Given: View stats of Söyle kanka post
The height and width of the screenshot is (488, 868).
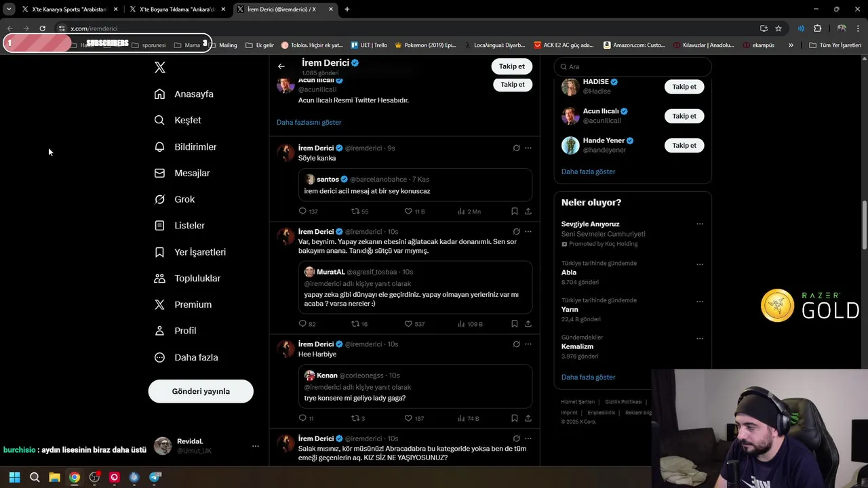Looking at the screenshot, I should click(469, 211).
